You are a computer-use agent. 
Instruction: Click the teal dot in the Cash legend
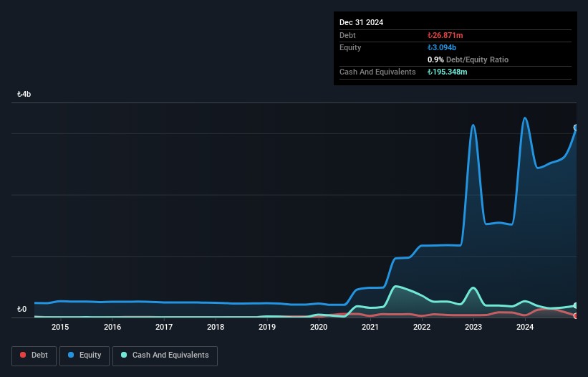pos(124,355)
